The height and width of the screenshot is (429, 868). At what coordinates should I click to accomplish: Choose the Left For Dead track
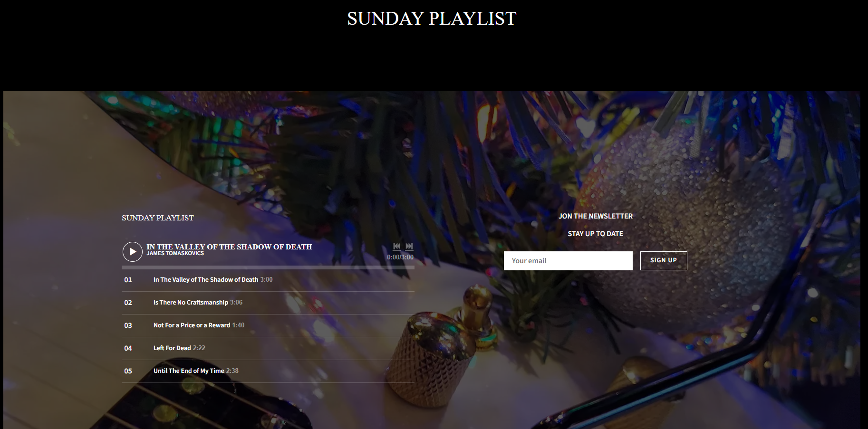[268, 348]
